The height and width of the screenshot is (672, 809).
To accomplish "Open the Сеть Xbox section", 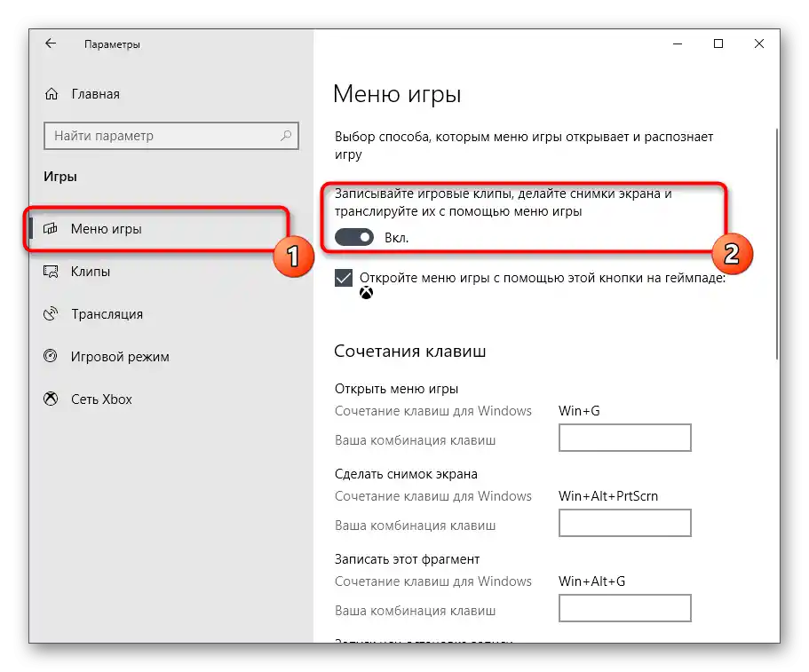I will (171, 399).
